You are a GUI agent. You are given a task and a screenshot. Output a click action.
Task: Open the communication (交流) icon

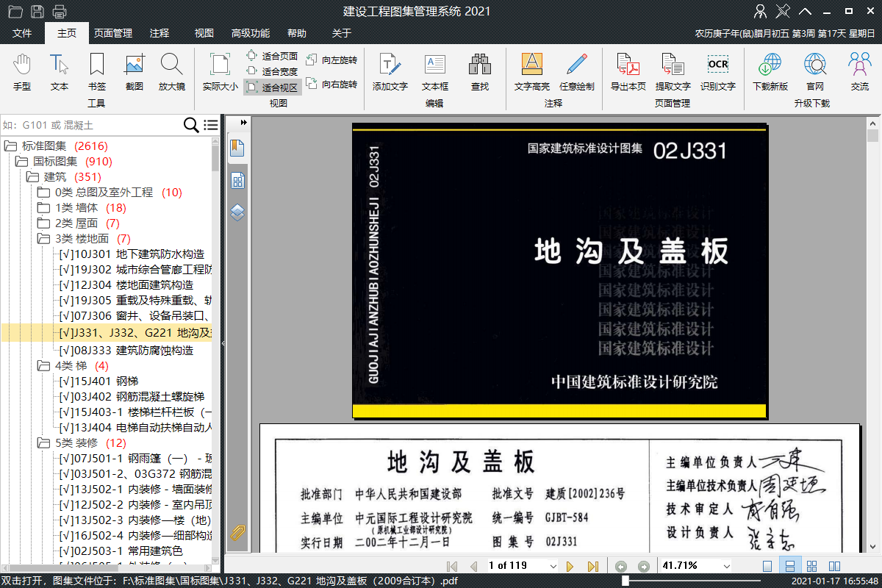pyautogui.click(x=860, y=72)
